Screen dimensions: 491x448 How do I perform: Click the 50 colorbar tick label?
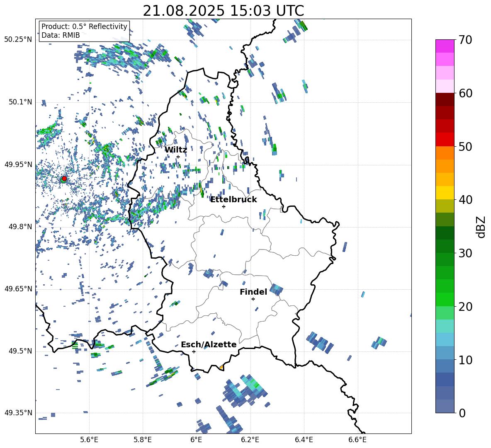click(465, 147)
